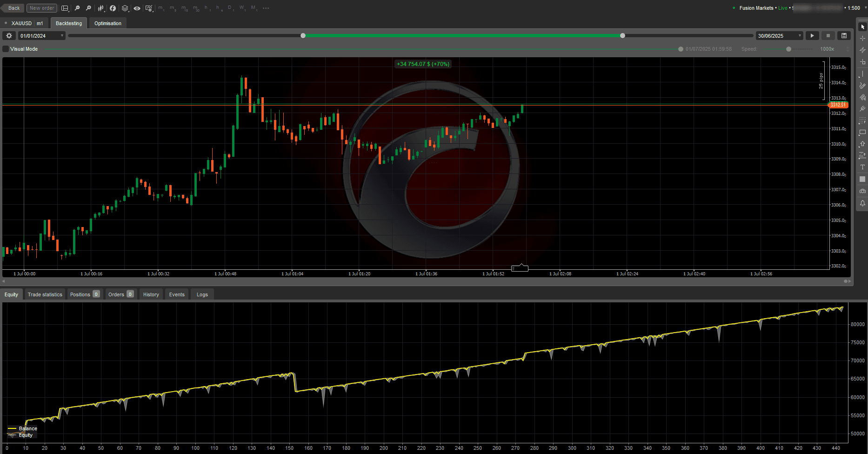The image size is (868, 454).
Task: Open the chart objects layers icon
Action: pos(125,8)
